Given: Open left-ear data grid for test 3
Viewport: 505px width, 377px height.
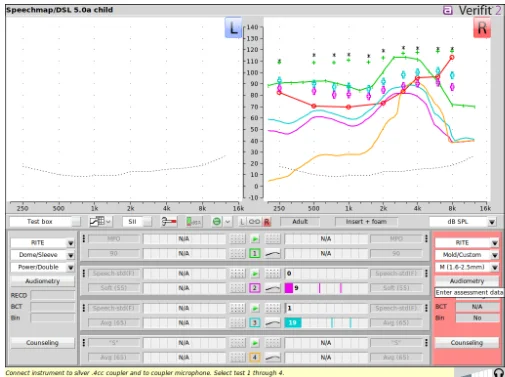Looking at the screenshot, I should tap(237, 308).
